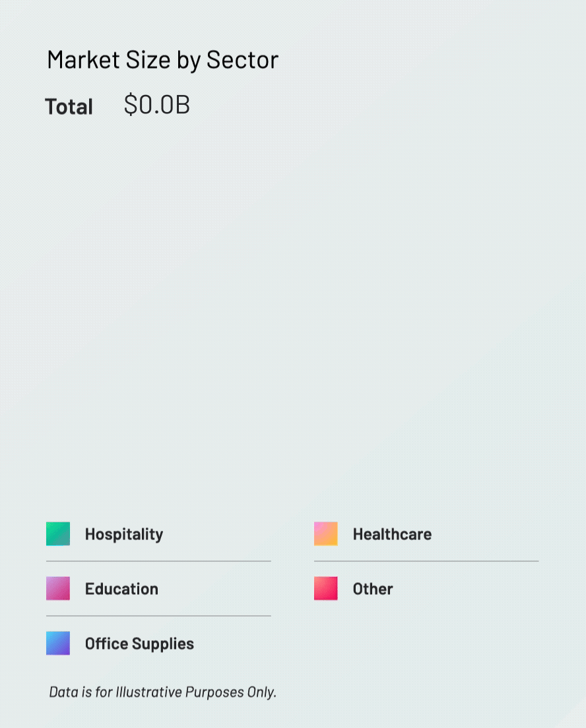Select the $0.0B total value
Viewport: 586px width, 728px height.
click(x=157, y=105)
